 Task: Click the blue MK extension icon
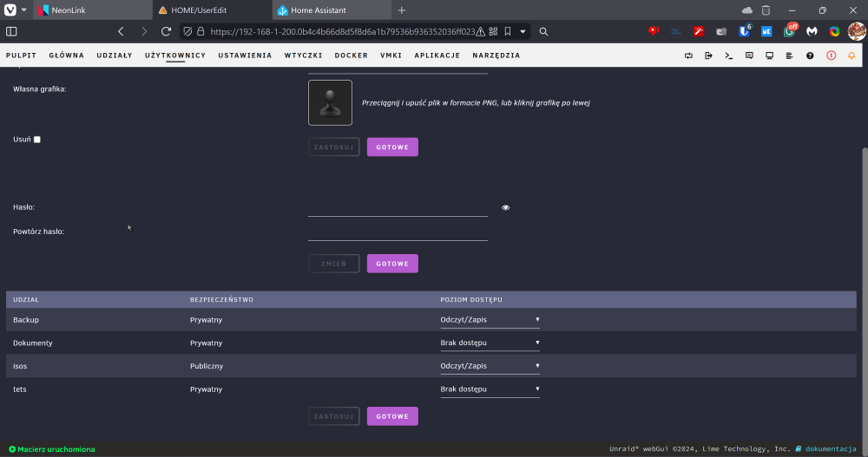(766, 31)
